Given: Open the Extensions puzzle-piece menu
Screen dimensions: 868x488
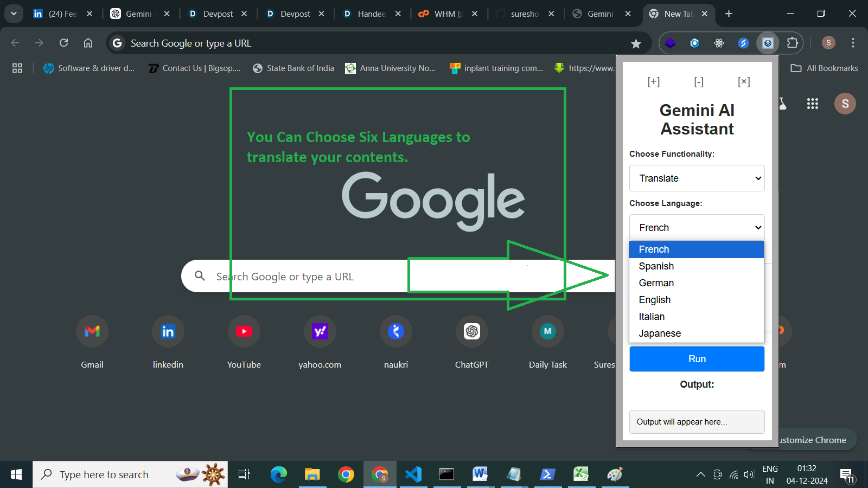Looking at the screenshot, I should (x=793, y=43).
